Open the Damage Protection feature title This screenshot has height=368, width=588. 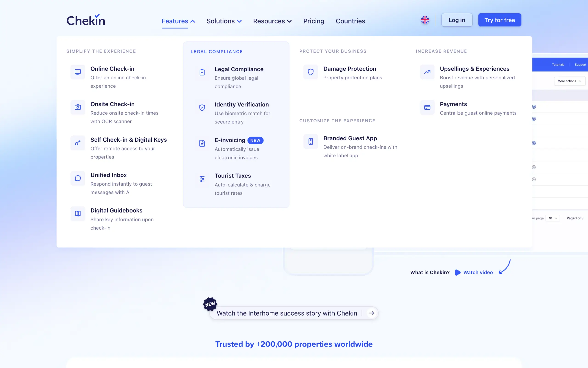350,69
